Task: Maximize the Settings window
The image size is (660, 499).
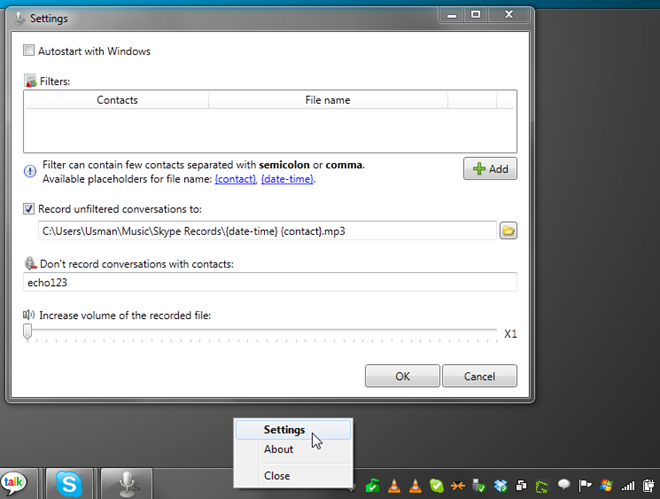Action: point(476,15)
